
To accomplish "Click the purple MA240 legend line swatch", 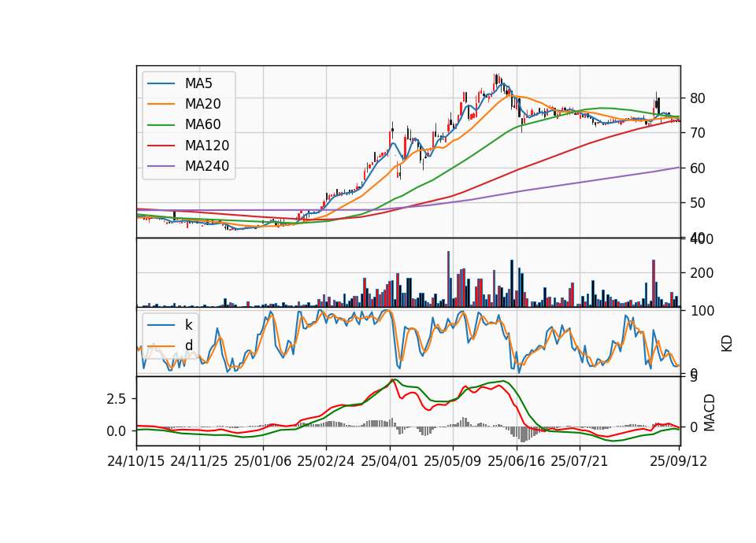I will pos(161,166).
